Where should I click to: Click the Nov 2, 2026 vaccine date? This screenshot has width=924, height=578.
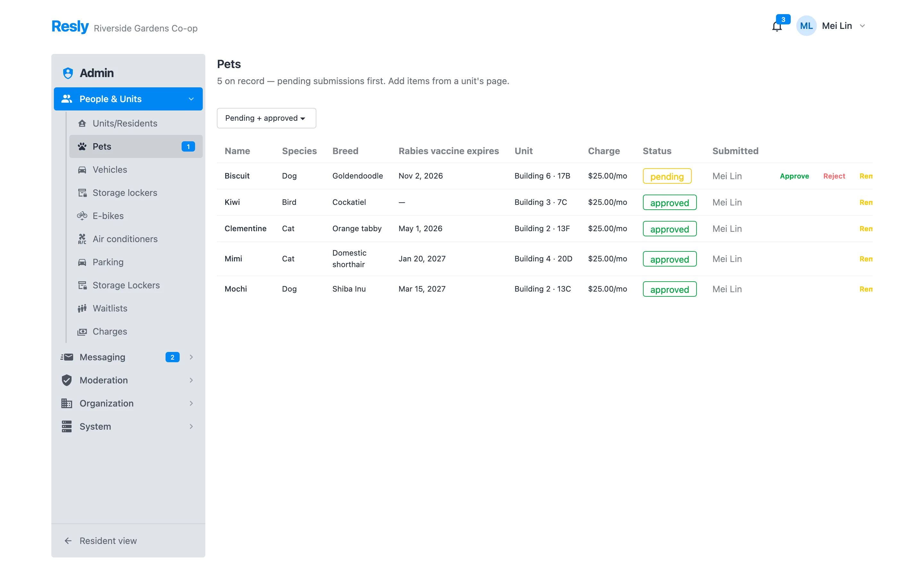420,176
